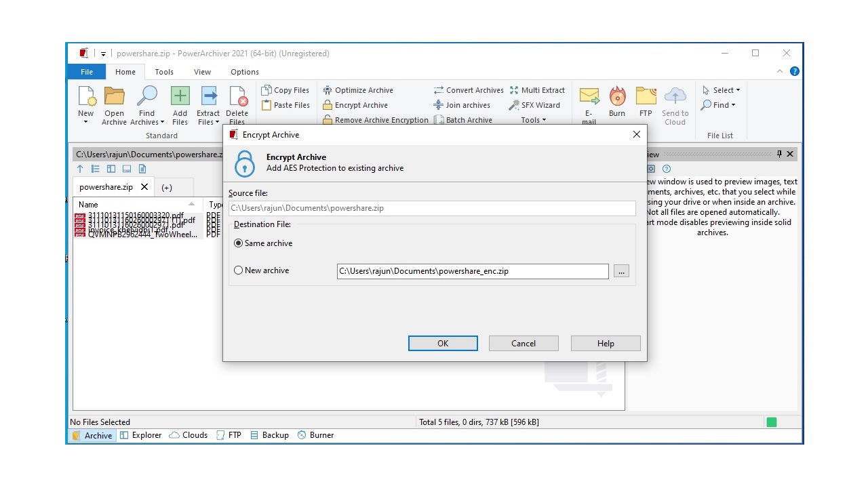868x488 pixels.
Task: Close the Preview panel
Action: tap(790, 154)
